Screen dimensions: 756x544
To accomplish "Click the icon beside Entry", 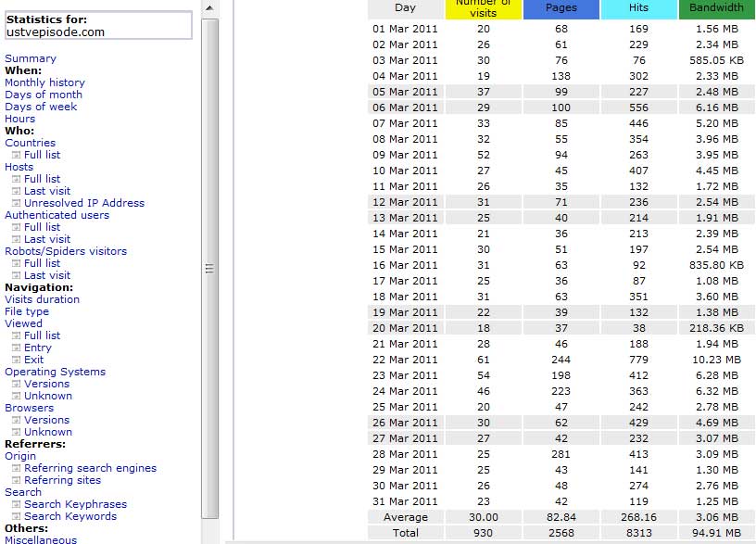I will [17, 348].
